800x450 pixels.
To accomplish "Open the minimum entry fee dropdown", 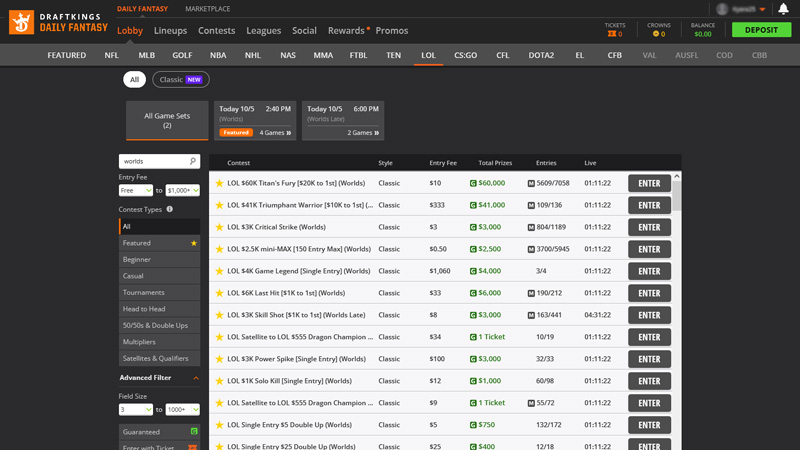I will tap(135, 190).
